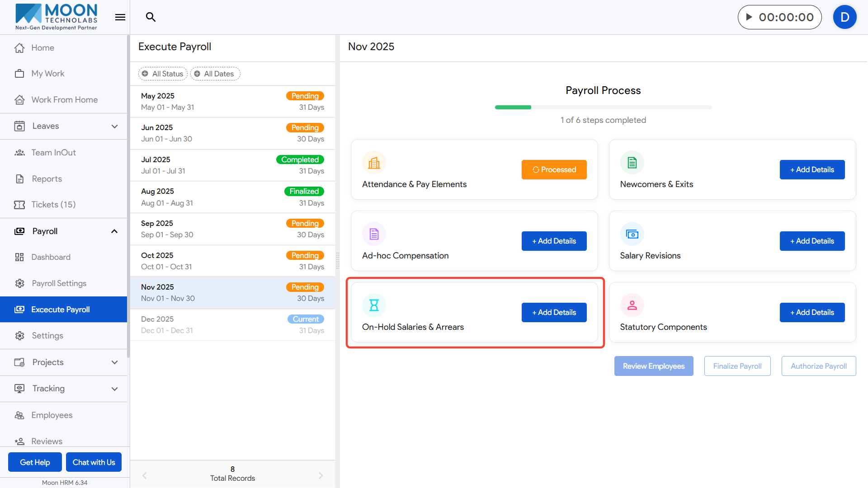Click the search magnifier icon

[x=151, y=17]
